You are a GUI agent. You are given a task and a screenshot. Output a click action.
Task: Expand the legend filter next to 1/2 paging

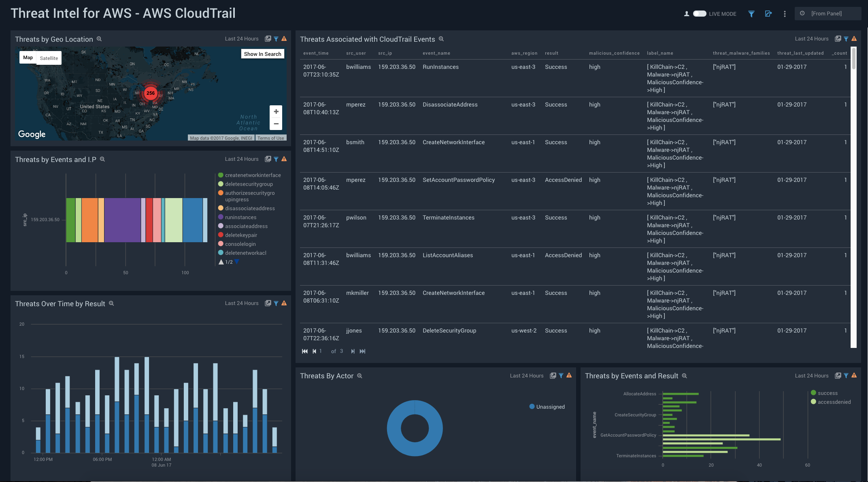coord(237,262)
